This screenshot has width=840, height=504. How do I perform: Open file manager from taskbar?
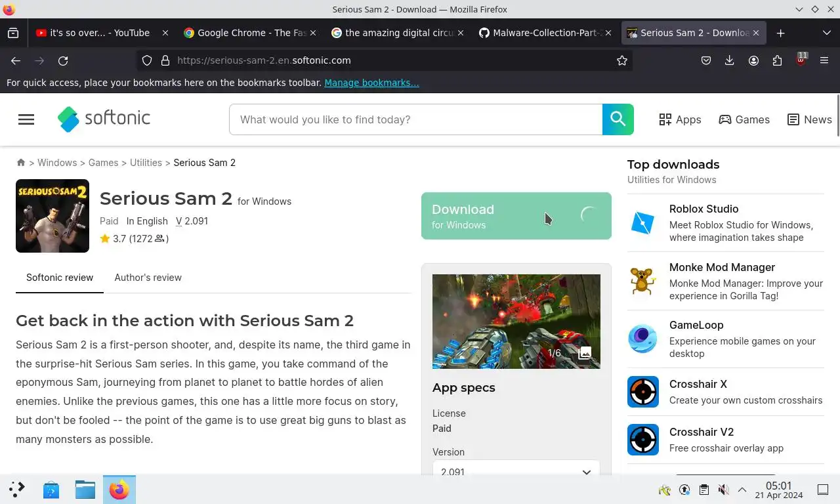[x=85, y=490]
